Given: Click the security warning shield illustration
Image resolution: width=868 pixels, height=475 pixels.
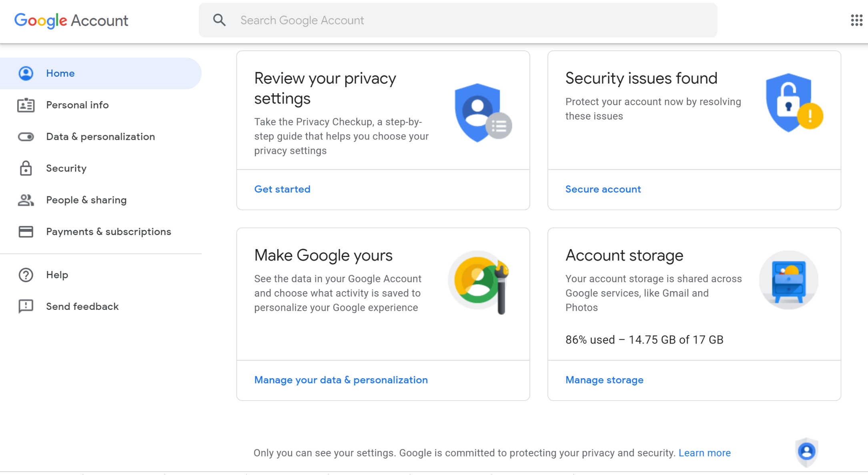Looking at the screenshot, I should coord(794,103).
